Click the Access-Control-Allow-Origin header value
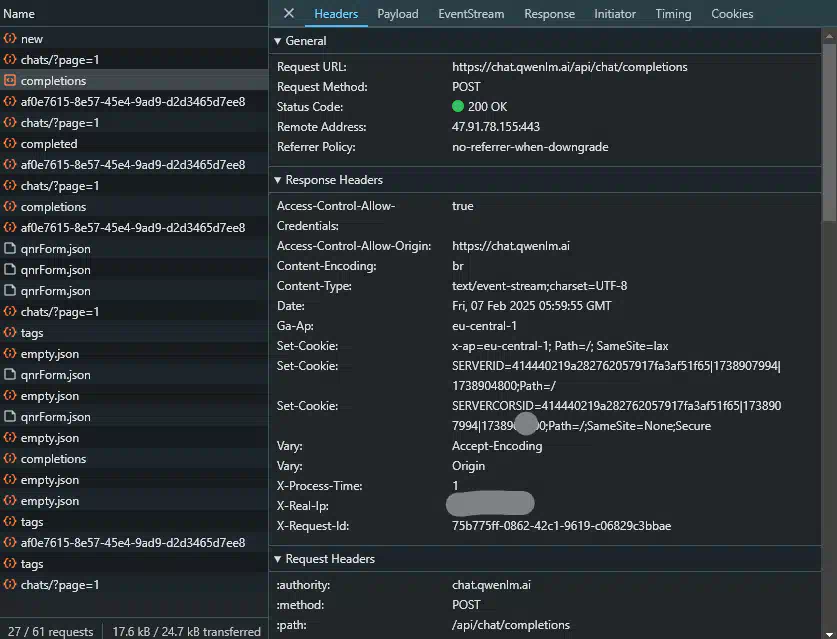 point(511,246)
